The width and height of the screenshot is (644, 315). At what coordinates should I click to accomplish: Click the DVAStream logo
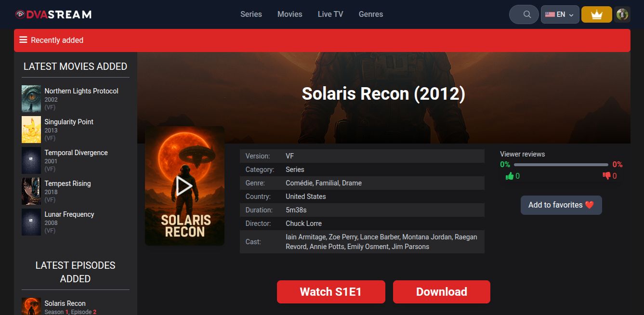[x=53, y=14]
